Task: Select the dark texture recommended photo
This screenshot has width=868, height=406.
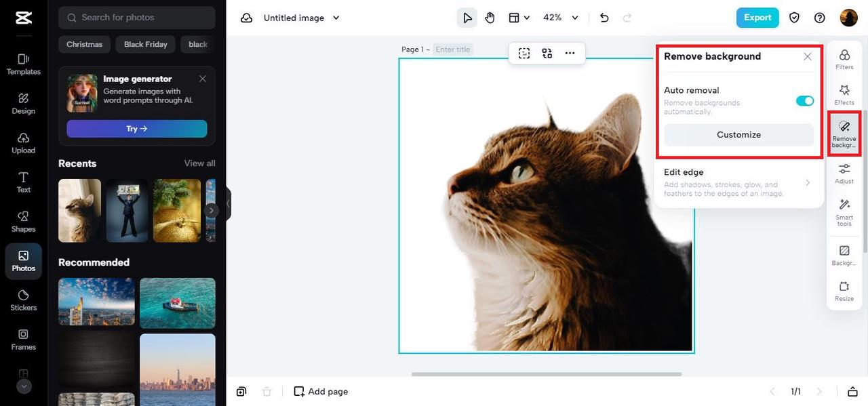Action: (96, 359)
